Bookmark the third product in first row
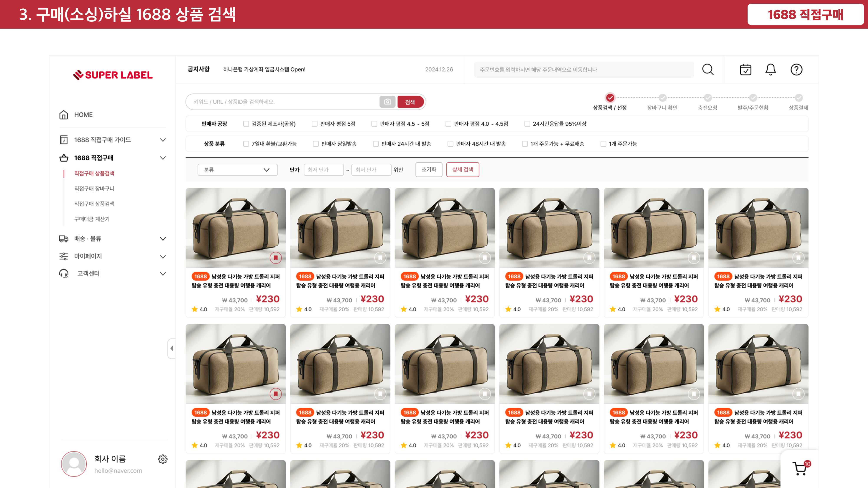868x488 pixels. click(485, 258)
